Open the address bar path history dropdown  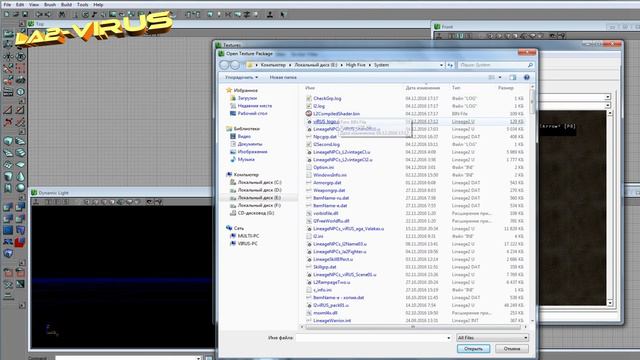[441, 65]
